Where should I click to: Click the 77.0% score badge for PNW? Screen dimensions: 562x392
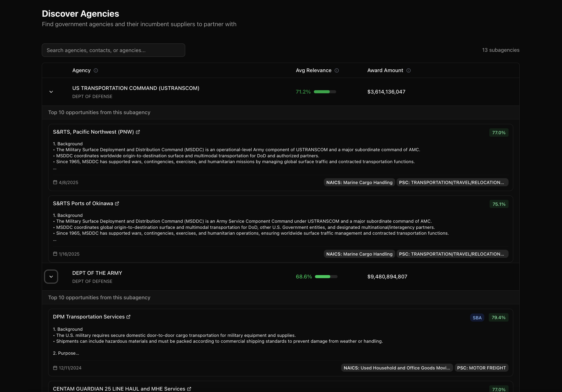coord(499,133)
